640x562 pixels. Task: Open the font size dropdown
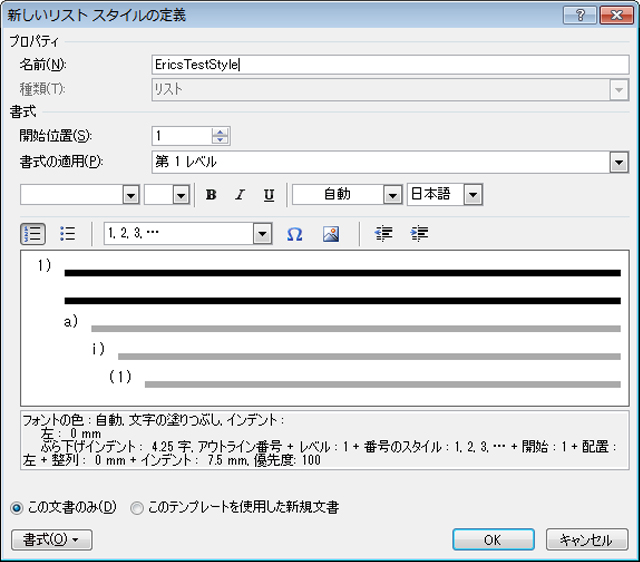[181, 195]
